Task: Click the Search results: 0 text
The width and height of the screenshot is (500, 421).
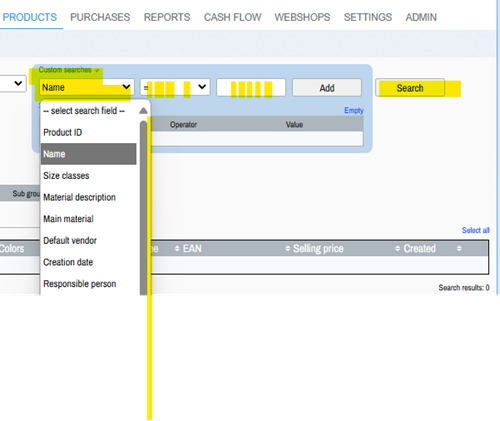Action: point(464,288)
